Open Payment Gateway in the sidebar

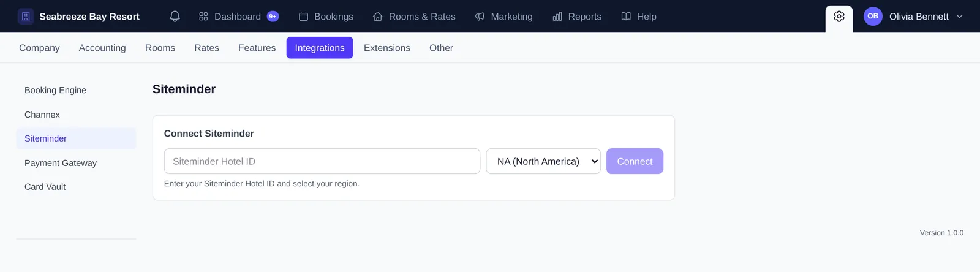(x=76, y=163)
